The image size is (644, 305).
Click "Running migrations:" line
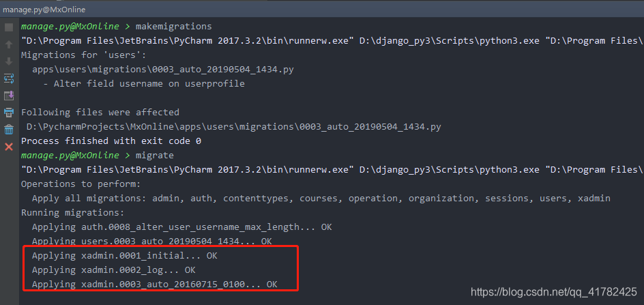(x=73, y=212)
